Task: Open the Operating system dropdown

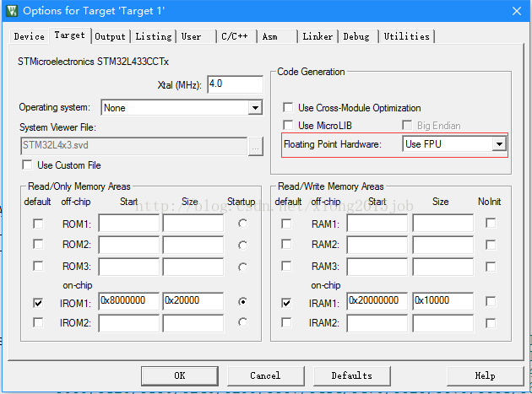Action: click(255, 108)
